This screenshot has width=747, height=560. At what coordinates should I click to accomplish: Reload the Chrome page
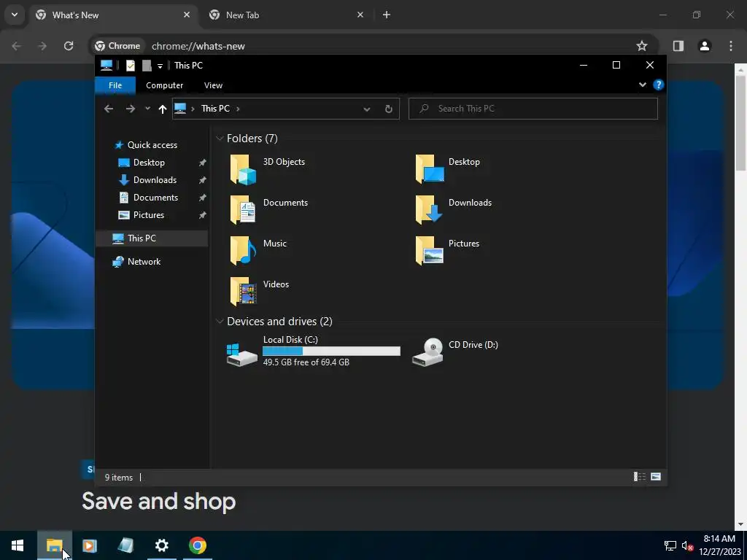coord(69,46)
